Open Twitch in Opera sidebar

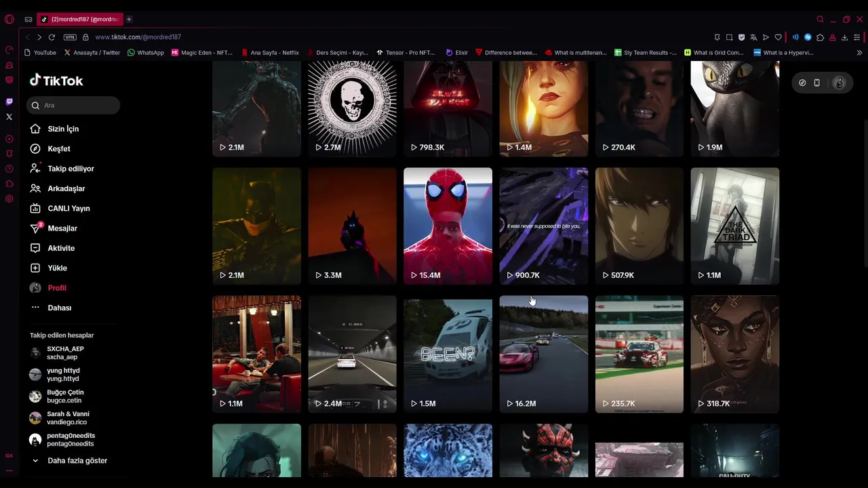[9, 102]
